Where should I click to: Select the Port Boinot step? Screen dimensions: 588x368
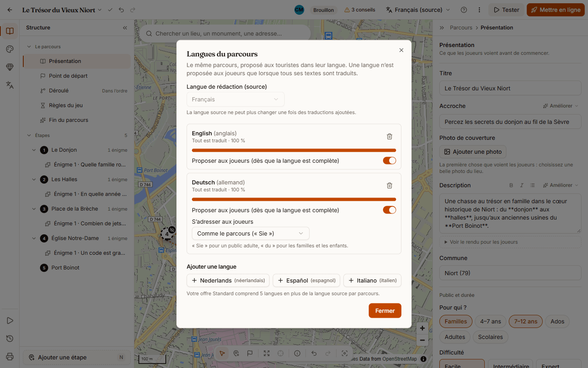77,268
